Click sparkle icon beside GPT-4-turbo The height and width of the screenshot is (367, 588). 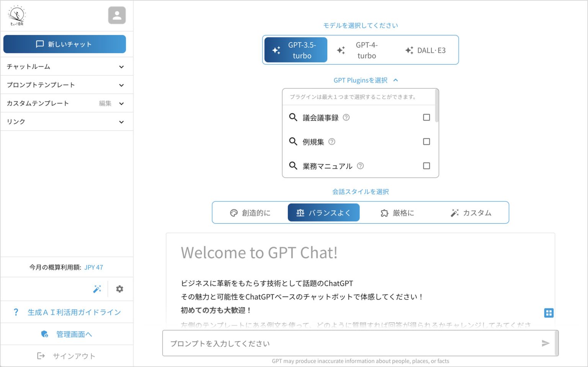341,50
